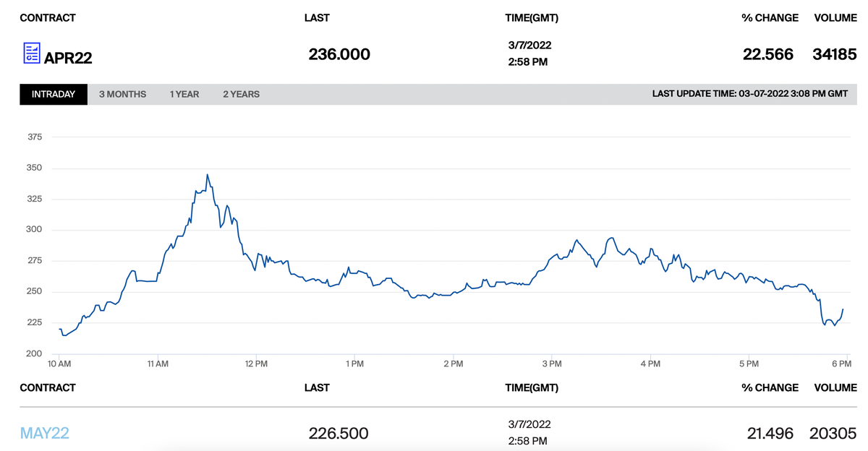Click the CONTRACT header above APR22
Viewport: 868px width, 451px height.
point(48,17)
